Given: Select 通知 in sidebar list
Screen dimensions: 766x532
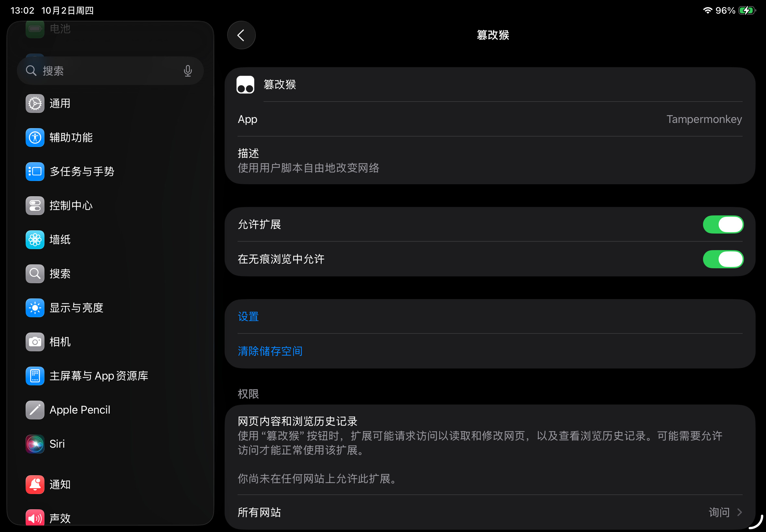Looking at the screenshot, I should pyautogui.click(x=60, y=484).
